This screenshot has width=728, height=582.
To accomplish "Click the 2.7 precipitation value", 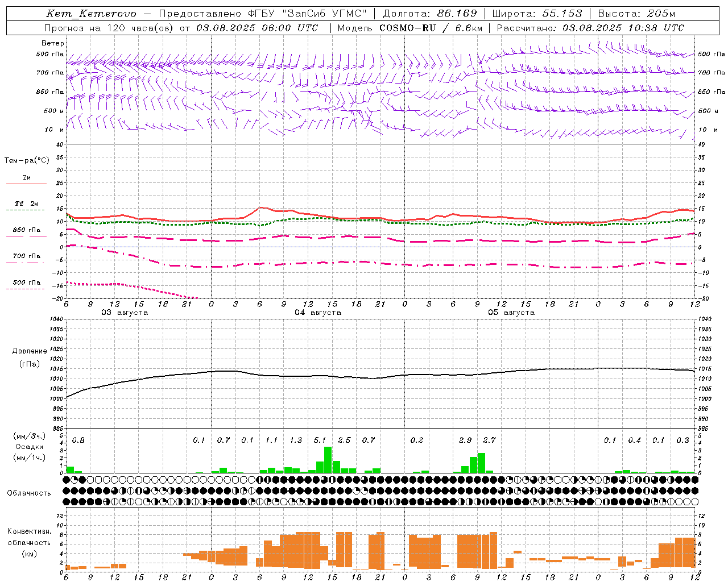I will point(489,440).
